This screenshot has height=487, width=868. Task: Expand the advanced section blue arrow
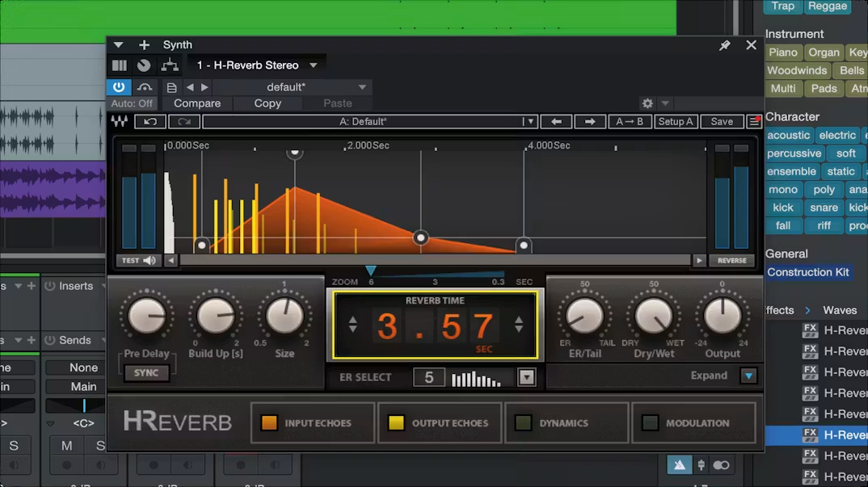click(x=748, y=376)
